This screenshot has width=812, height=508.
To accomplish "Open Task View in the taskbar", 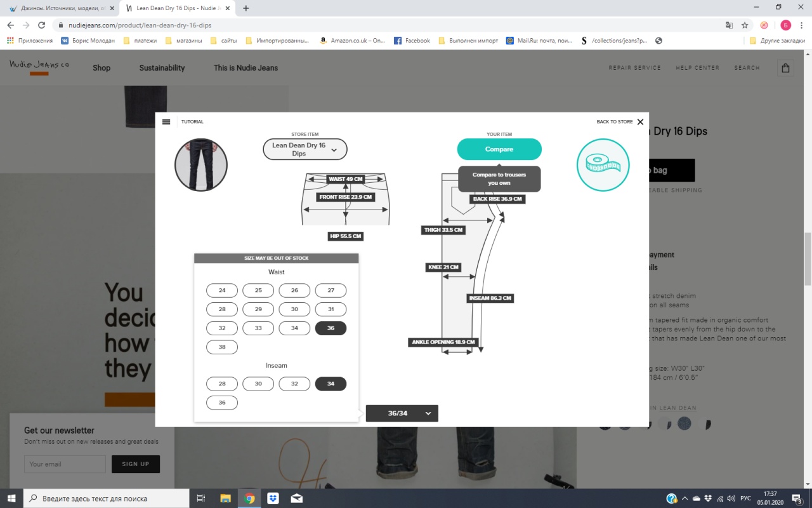I will pos(201,498).
